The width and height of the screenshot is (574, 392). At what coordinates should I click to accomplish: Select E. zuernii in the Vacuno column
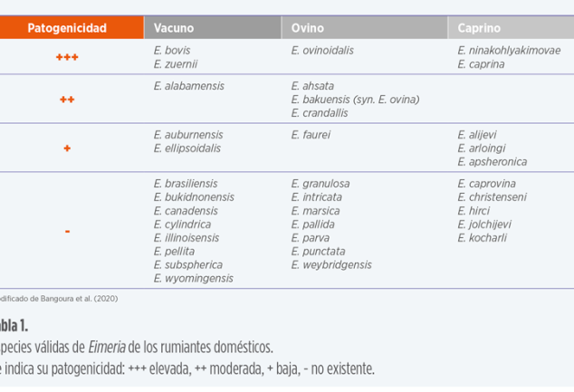(x=176, y=64)
